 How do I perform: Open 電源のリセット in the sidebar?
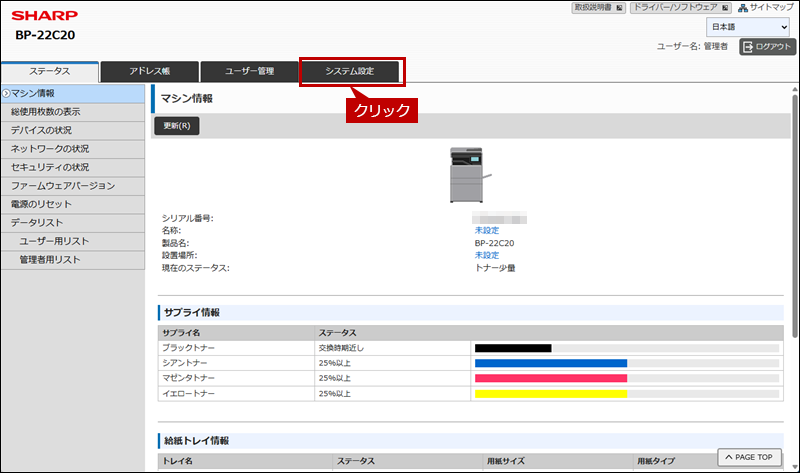click(x=73, y=204)
